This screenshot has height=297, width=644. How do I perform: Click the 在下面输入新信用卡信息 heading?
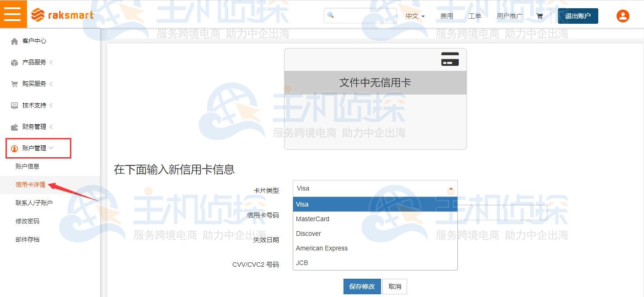coord(174,170)
